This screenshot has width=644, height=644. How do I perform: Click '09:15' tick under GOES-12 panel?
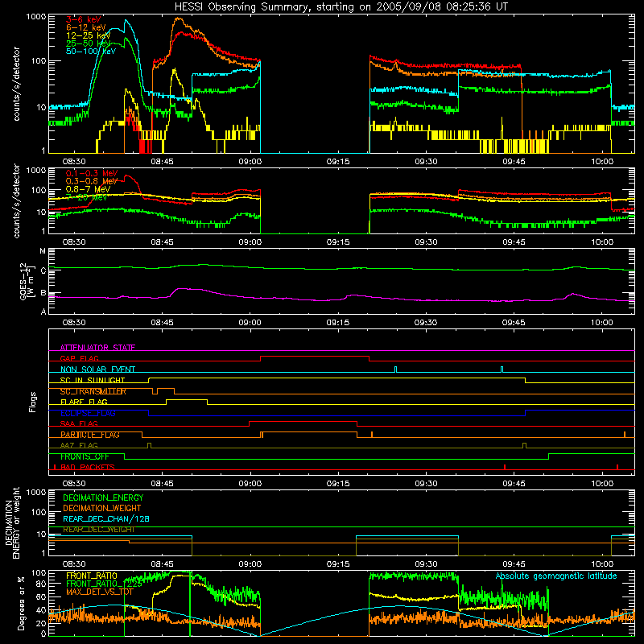pos(338,323)
